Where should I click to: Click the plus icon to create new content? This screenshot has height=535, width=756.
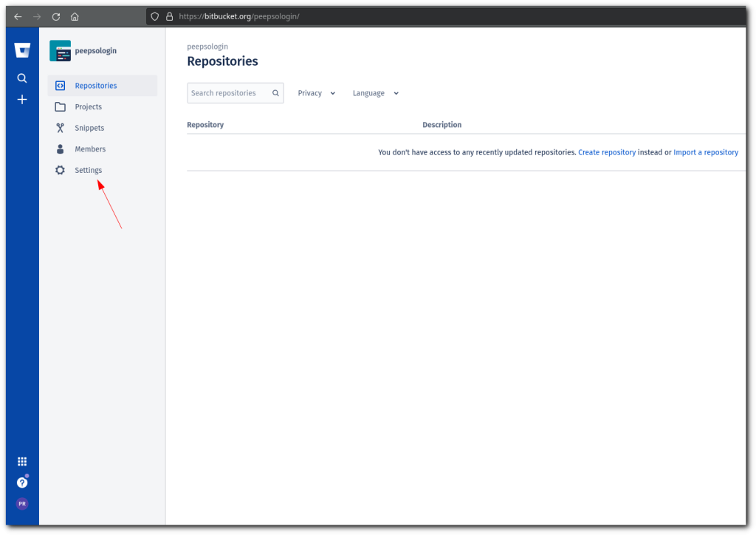point(21,99)
